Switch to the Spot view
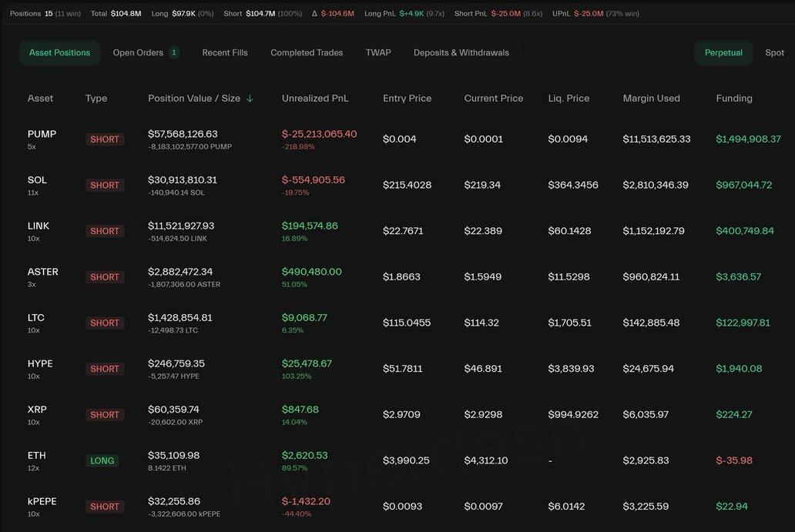This screenshot has height=532, width=795. (x=774, y=52)
